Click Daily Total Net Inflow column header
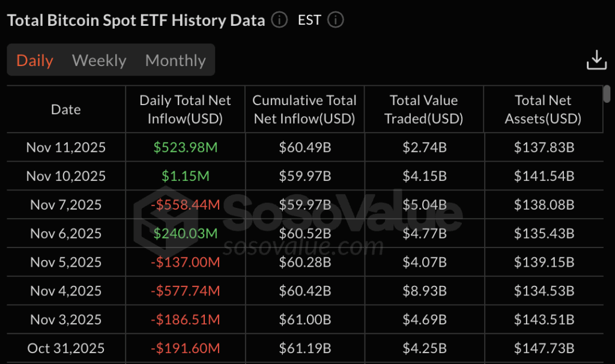615x364 pixels. 185,109
